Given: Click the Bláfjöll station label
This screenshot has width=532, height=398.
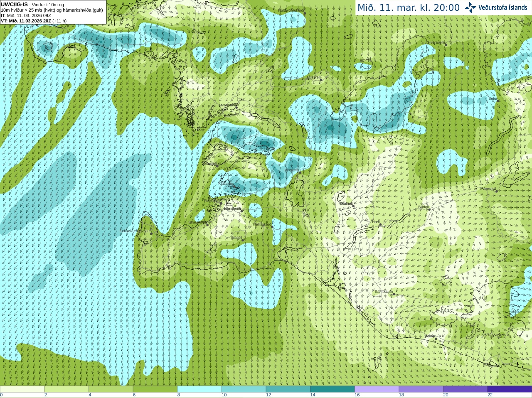Looking at the screenshot, I should [x=236, y=238].
